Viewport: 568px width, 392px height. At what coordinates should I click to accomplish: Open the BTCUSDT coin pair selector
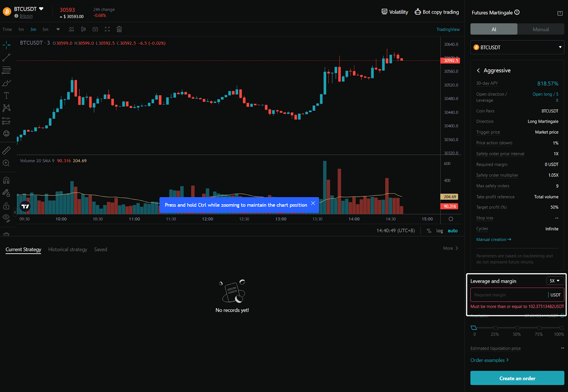pyautogui.click(x=517, y=47)
